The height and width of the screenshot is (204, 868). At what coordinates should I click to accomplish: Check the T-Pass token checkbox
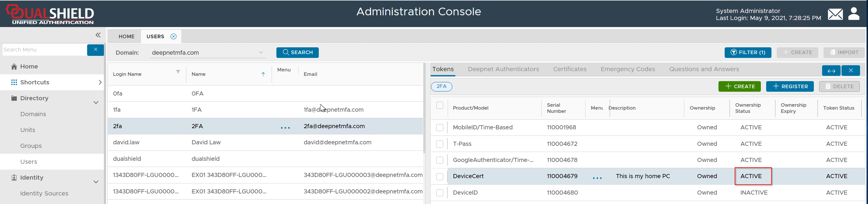click(x=439, y=144)
